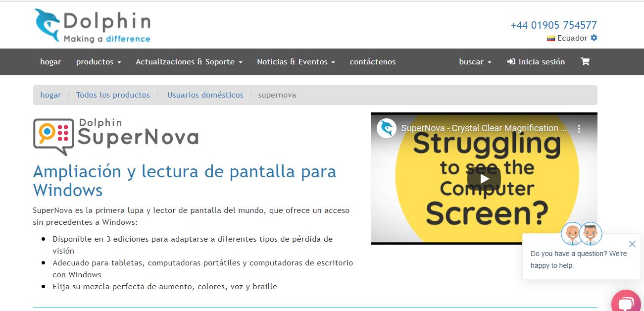Go to hogar in navigation bar

pos(50,62)
